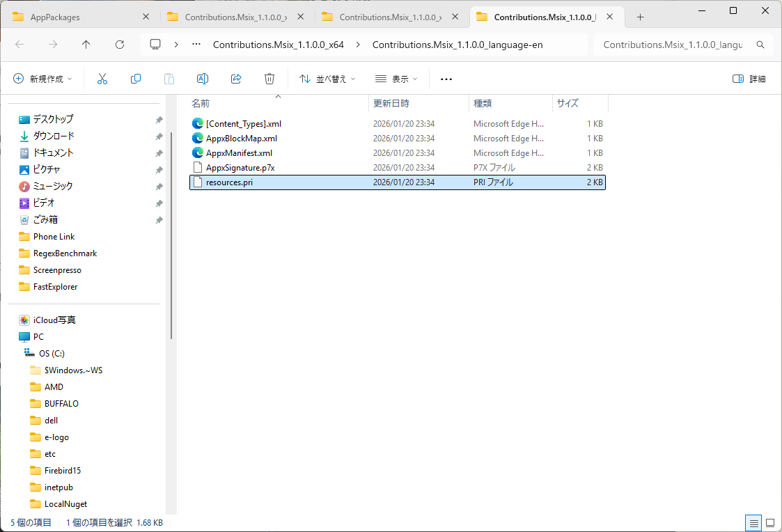Expand chevron after PC icon in address bar

[x=176, y=45]
